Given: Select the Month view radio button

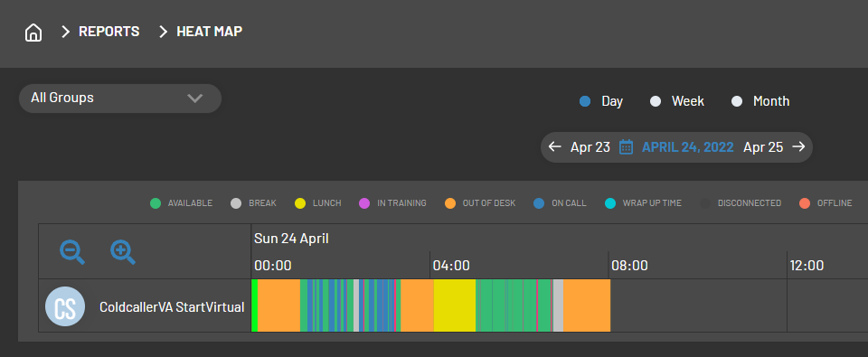Looking at the screenshot, I should point(737,101).
